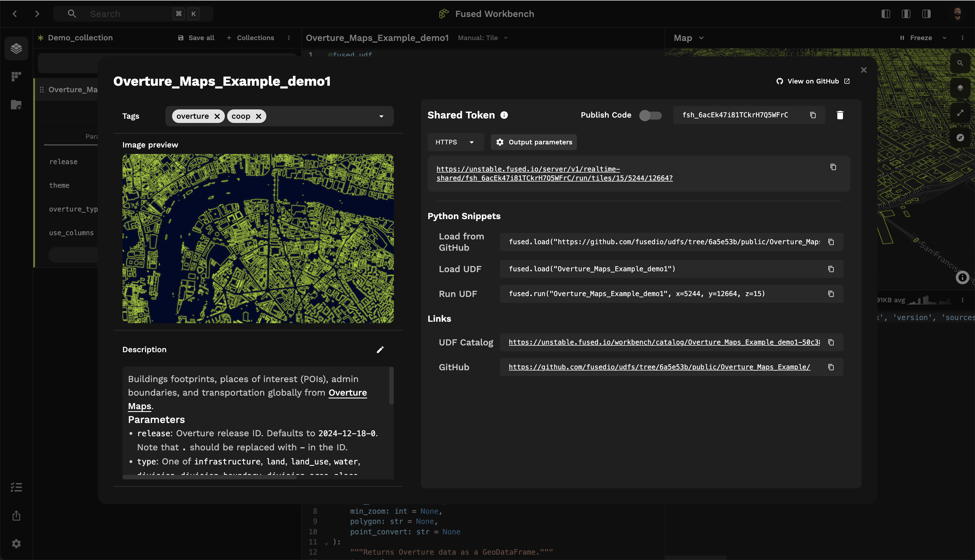This screenshot has width=975, height=560.
Task: Open the settings gear in sidebar
Action: coord(16,543)
